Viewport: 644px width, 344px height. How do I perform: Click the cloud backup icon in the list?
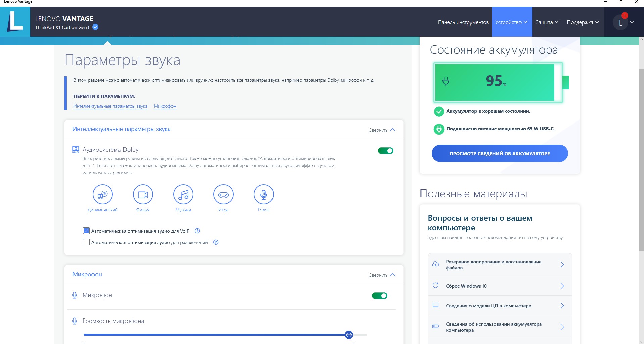(436, 264)
